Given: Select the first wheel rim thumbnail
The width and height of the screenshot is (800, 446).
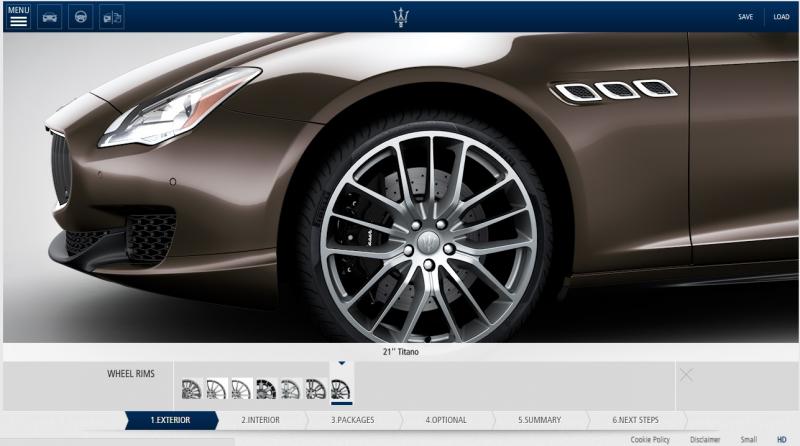Looking at the screenshot, I should [192, 389].
